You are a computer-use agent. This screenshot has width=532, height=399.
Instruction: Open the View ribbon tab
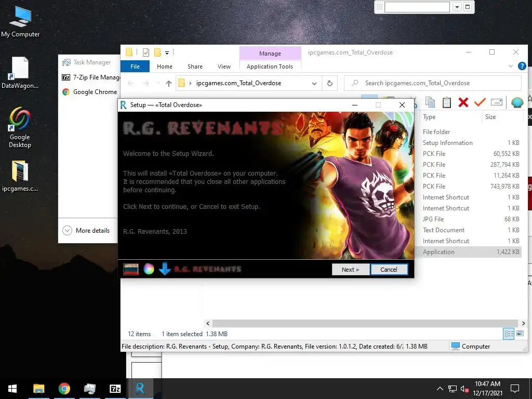pyautogui.click(x=224, y=66)
